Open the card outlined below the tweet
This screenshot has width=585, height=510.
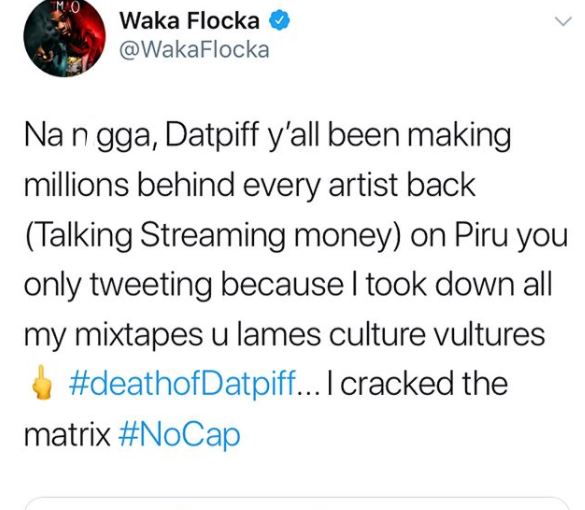pyautogui.click(x=297, y=503)
